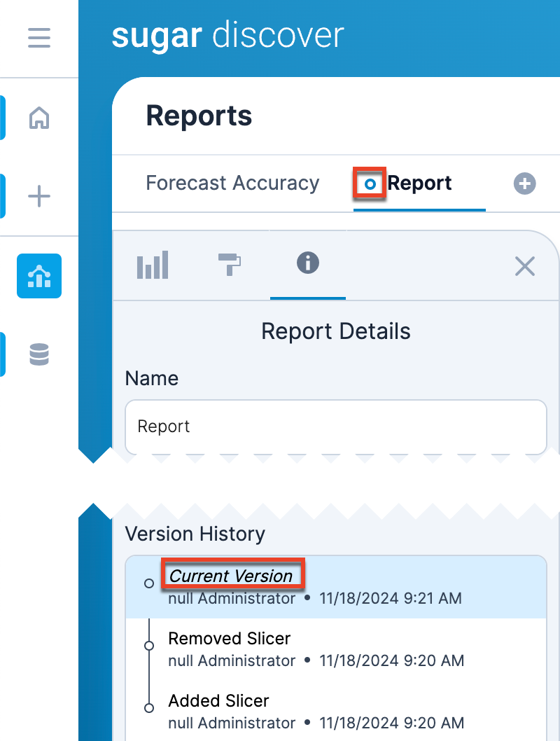Click the Name input field

pyautogui.click(x=335, y=427)
